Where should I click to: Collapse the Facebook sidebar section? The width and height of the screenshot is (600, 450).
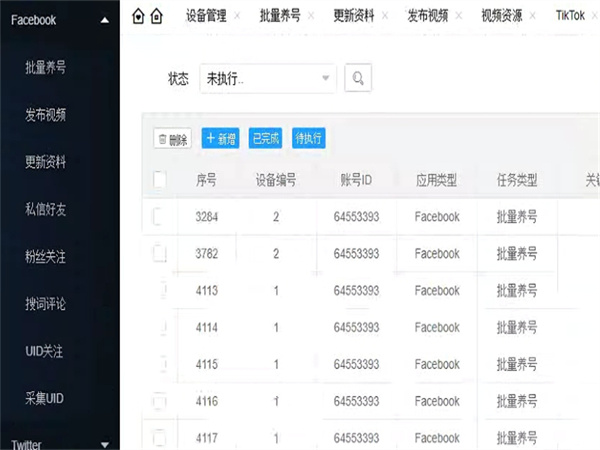(104, 19)
